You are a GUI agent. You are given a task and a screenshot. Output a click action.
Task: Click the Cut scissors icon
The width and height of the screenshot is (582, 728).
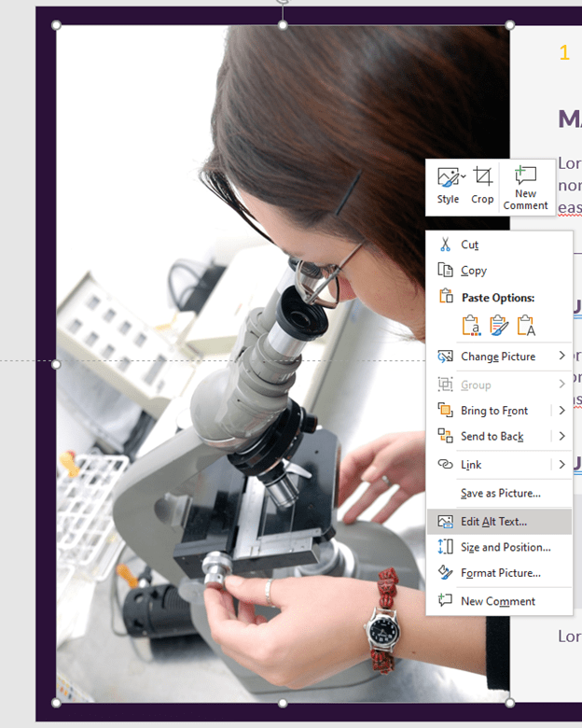445,245
